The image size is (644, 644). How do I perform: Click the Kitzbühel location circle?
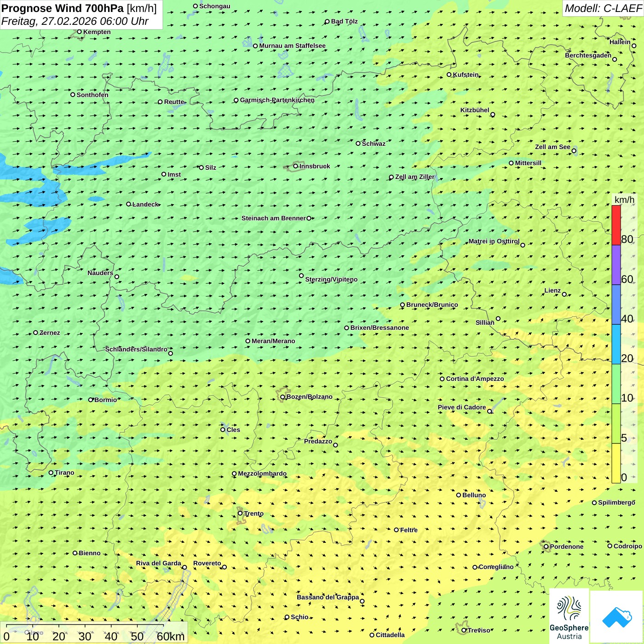tap(493, 115)
